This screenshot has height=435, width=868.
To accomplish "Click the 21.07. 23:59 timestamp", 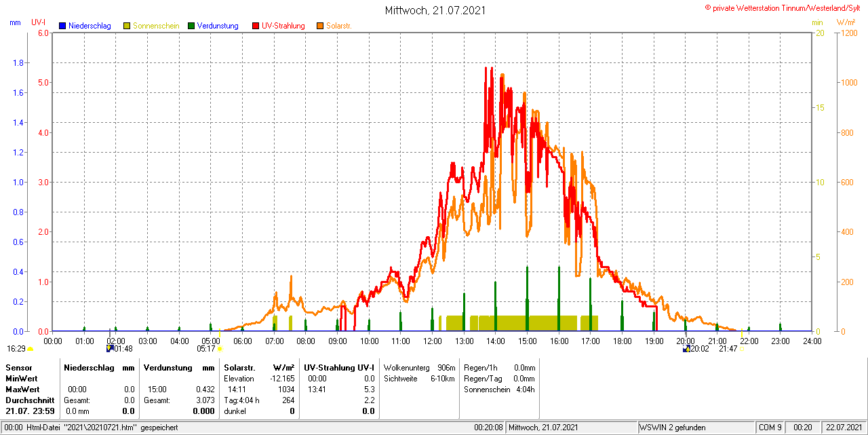I will pyautogui.click(x=30, y=411).
